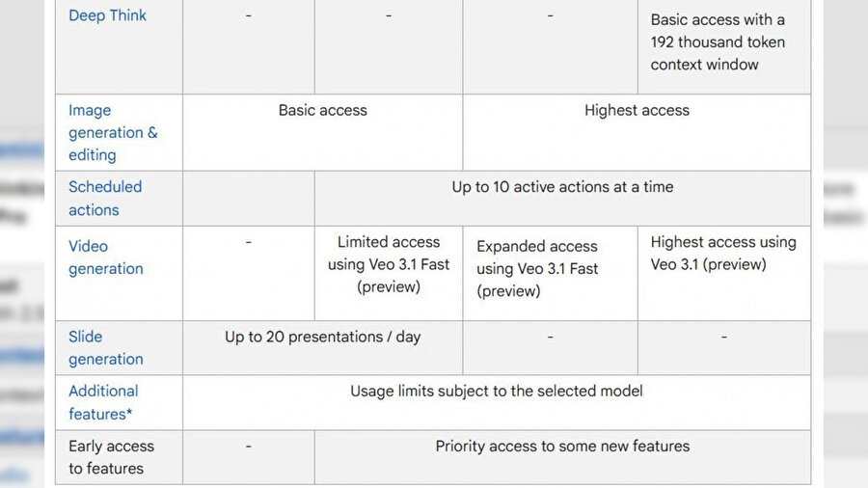Select the Early access to features label
Image resolution: width=868 pixels, height=488 pixels.
click(111, 457)
